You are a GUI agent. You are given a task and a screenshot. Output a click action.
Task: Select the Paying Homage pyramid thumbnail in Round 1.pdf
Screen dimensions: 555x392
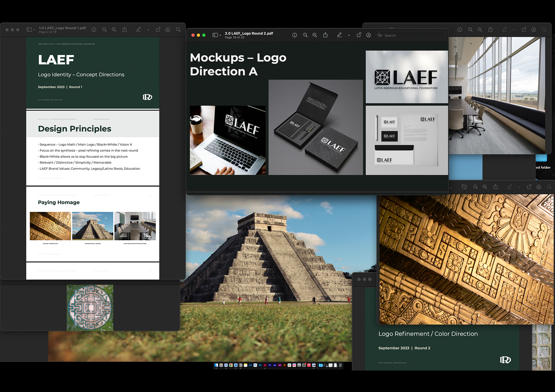(92, 226)
